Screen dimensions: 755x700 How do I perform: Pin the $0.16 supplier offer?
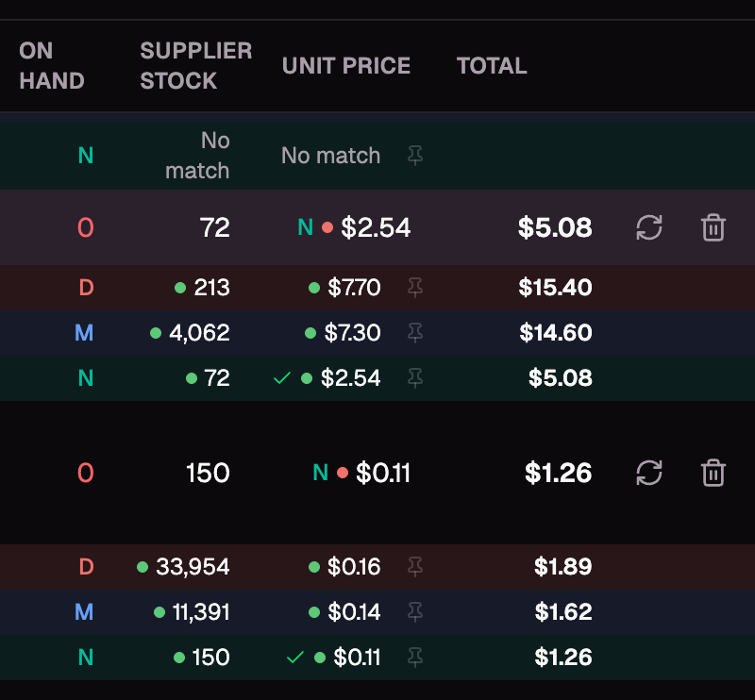click(414, 567)
